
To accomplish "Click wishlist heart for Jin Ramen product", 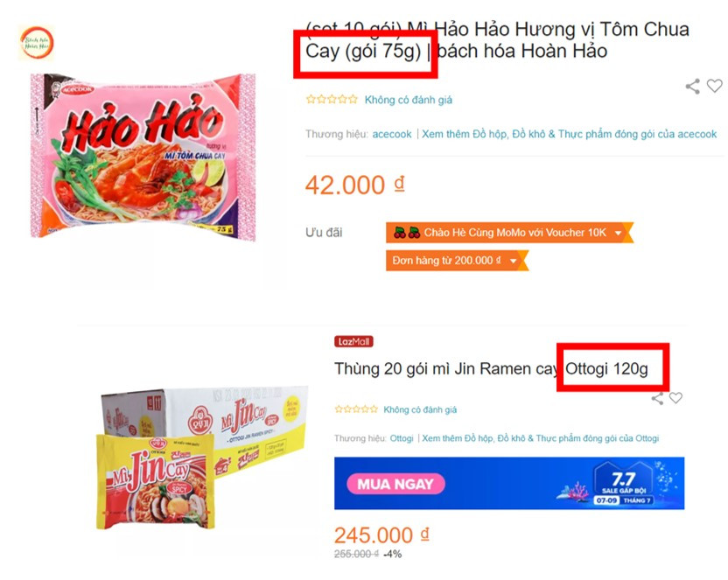I will 676,398.
